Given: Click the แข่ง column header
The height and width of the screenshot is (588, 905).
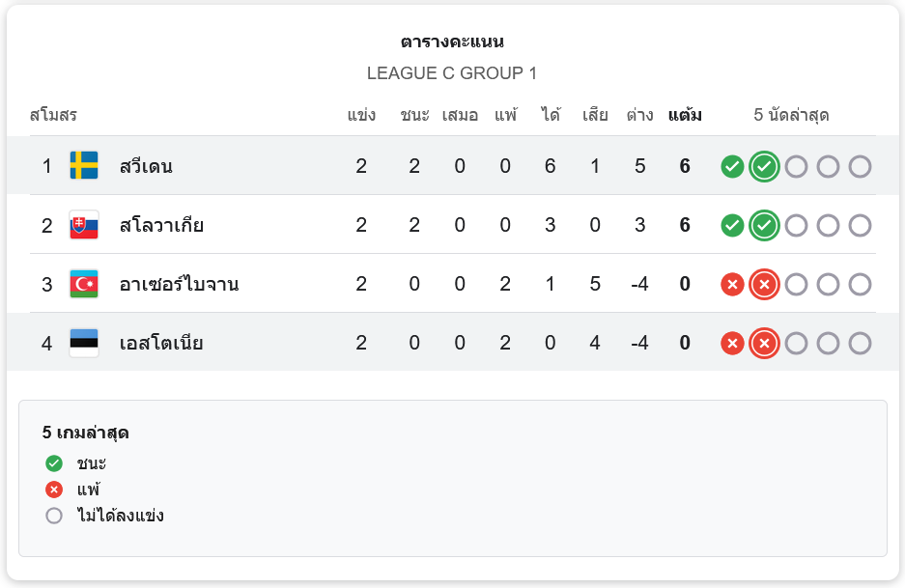Looking at the screenshot, I should tap(361, 116).
